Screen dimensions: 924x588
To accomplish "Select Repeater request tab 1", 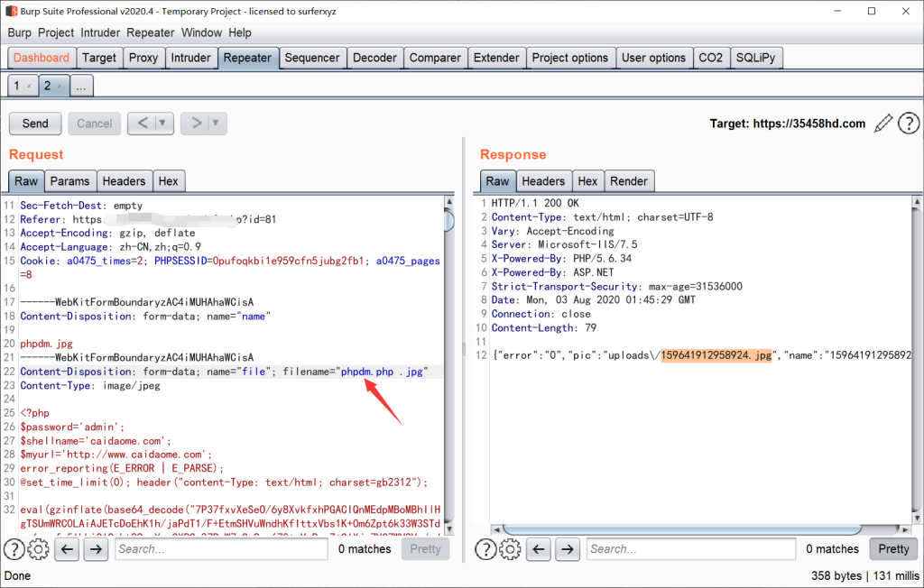I will pyautogui.click(x=17, y=86).
